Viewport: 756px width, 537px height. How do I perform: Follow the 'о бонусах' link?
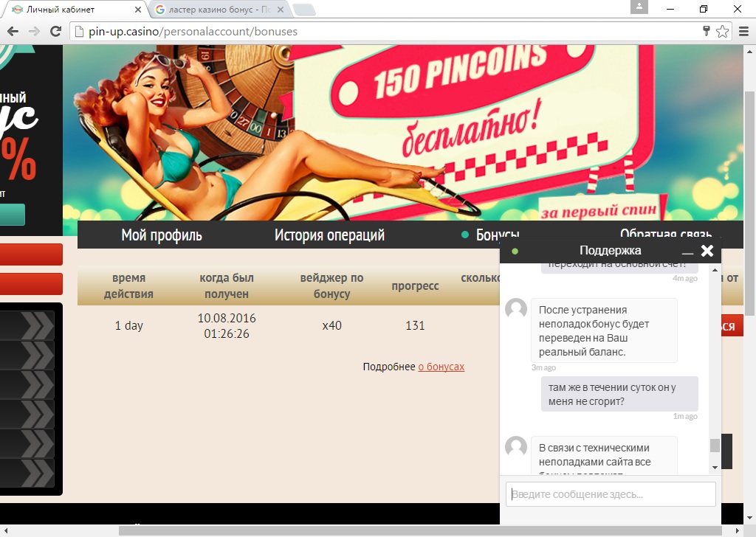[x=441, y=367]
